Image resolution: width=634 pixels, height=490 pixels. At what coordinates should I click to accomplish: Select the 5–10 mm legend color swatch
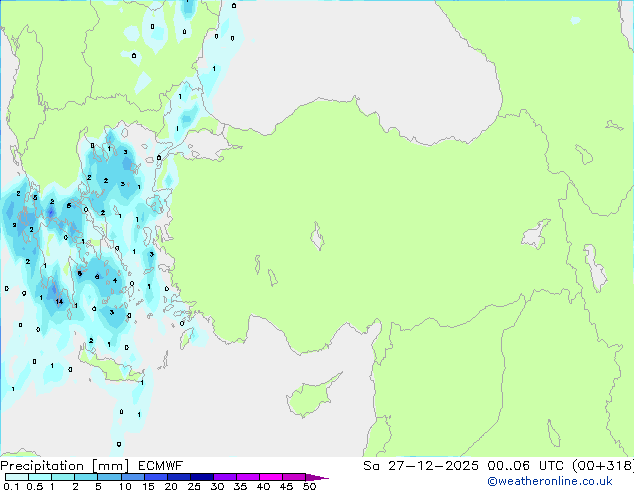point(110,477)
